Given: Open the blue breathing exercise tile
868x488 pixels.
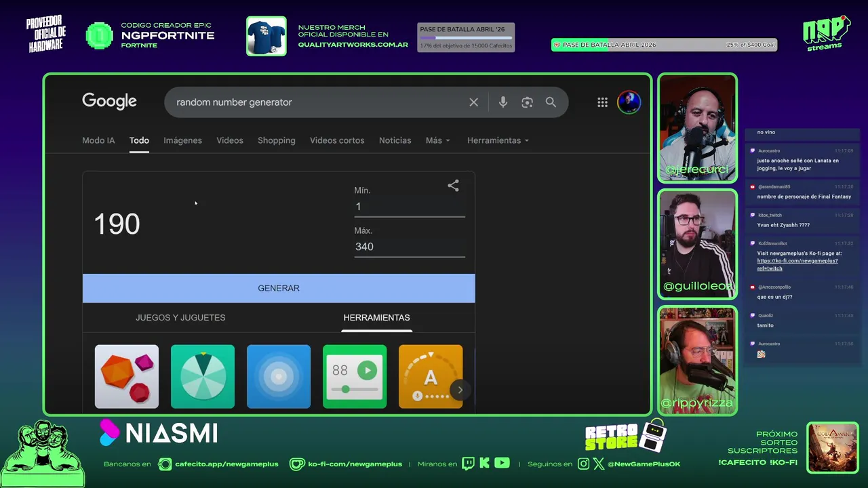Looking at the screenshot, I should [x=279, y=377].
